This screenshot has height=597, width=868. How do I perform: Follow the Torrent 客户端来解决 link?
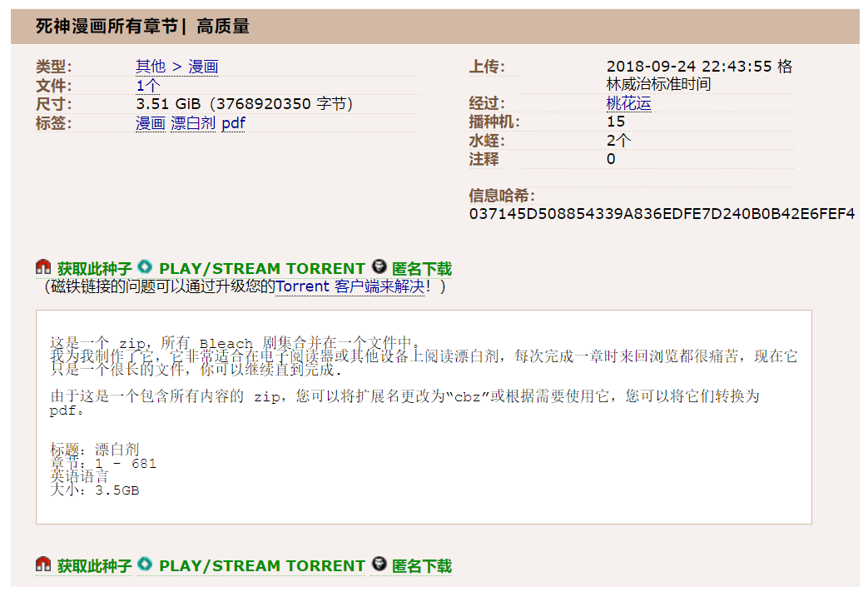[350, 286]
